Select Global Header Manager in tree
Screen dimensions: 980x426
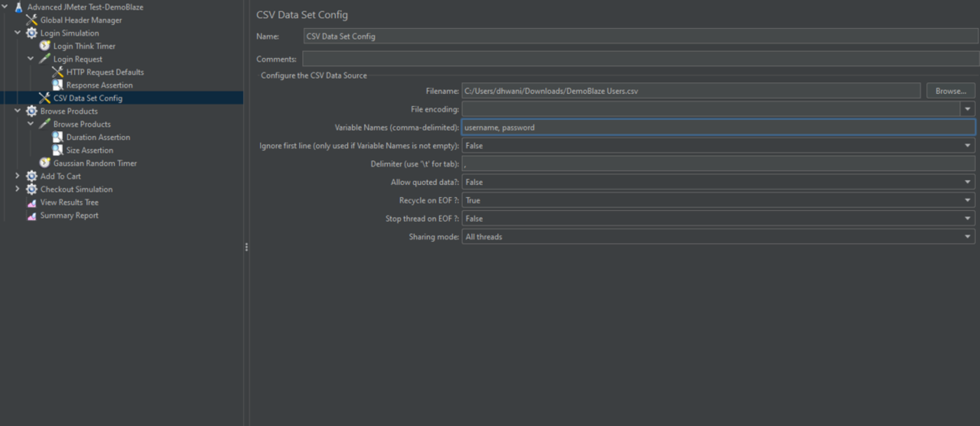click(80, 20)
